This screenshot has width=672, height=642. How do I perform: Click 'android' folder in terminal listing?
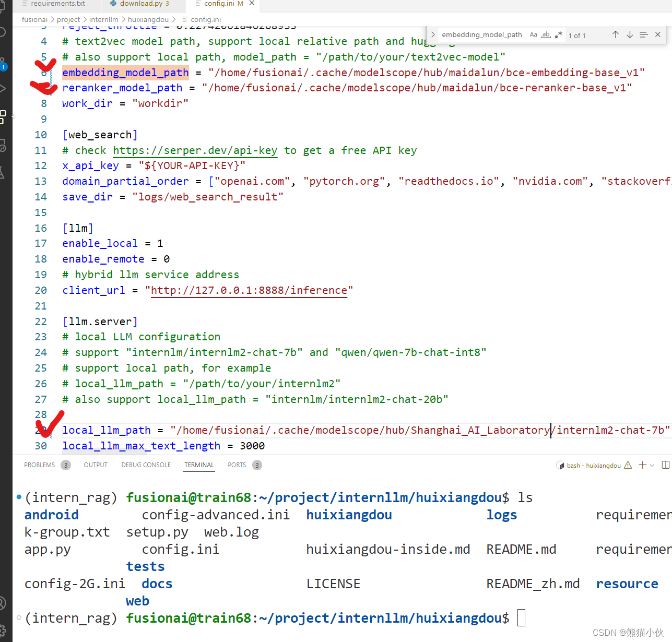[51, 515]
